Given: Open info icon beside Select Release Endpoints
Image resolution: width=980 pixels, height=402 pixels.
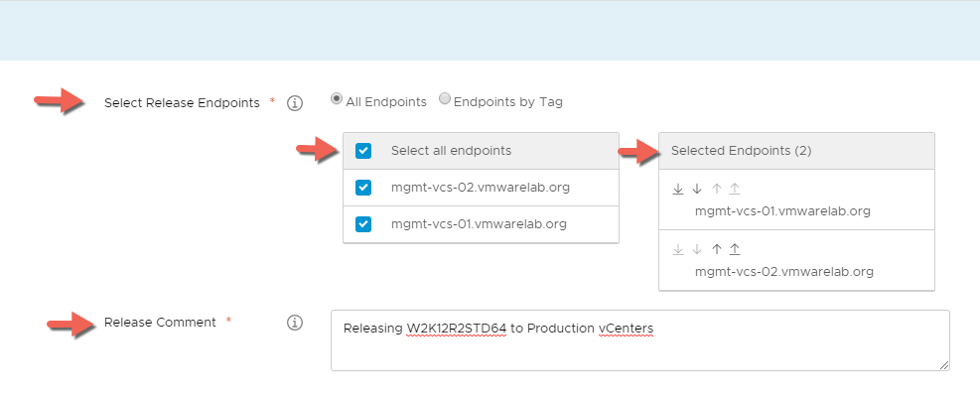Looking at the screenshot, I should (x=294, y=102).
